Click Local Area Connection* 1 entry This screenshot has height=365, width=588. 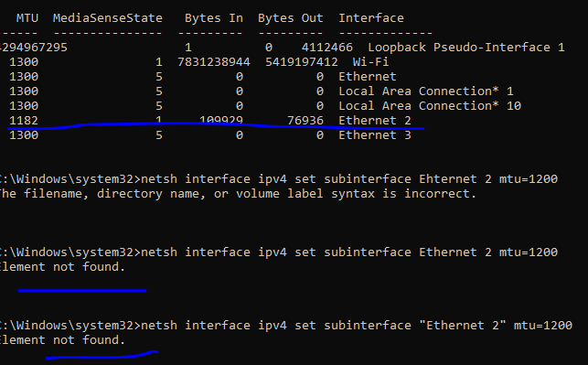coord(426,91)
